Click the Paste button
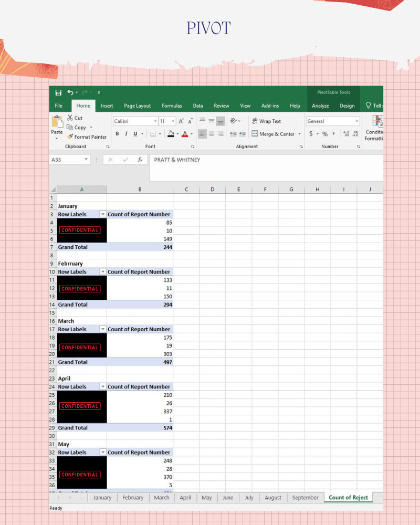Viewport: 420px width, 525px height. tap(57, 127)
